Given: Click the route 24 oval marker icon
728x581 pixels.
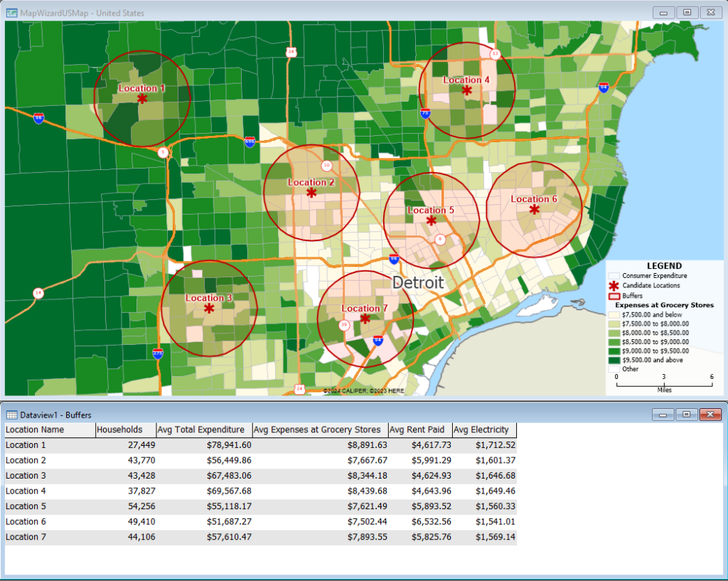Looking at the screenshot, I should [x=290, y=51].
